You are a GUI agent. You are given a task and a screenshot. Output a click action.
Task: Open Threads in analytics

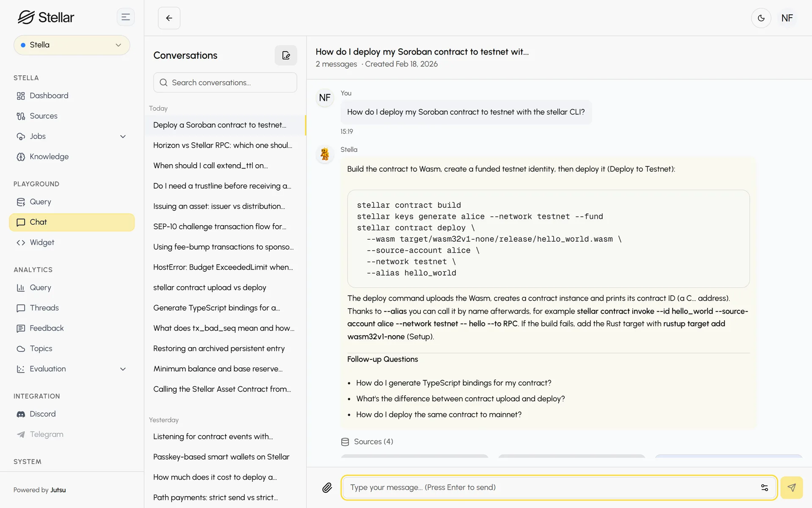(x=72, y=308)
